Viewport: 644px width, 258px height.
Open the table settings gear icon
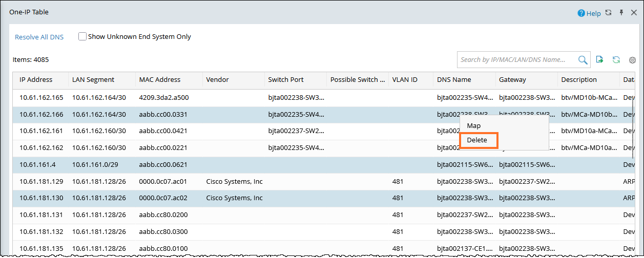(632, 60)
